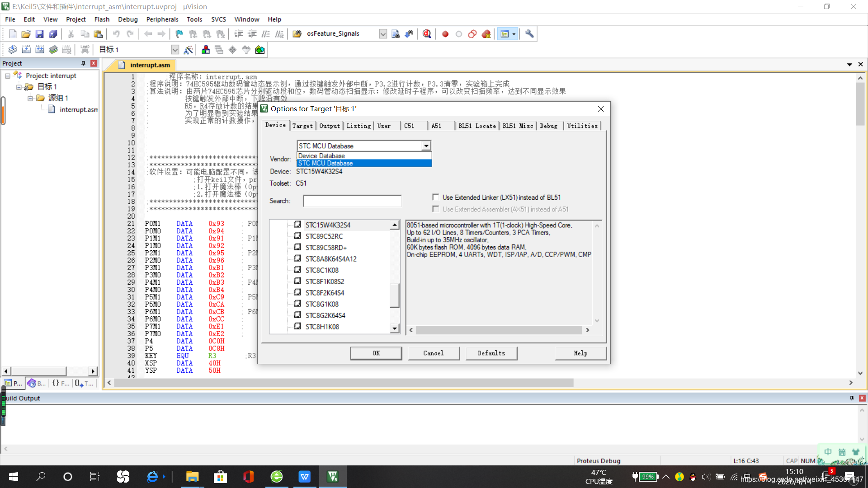Viewport: 868px width, 488px height.
Task: Start the debug session icon
Action: coord(427,34)
